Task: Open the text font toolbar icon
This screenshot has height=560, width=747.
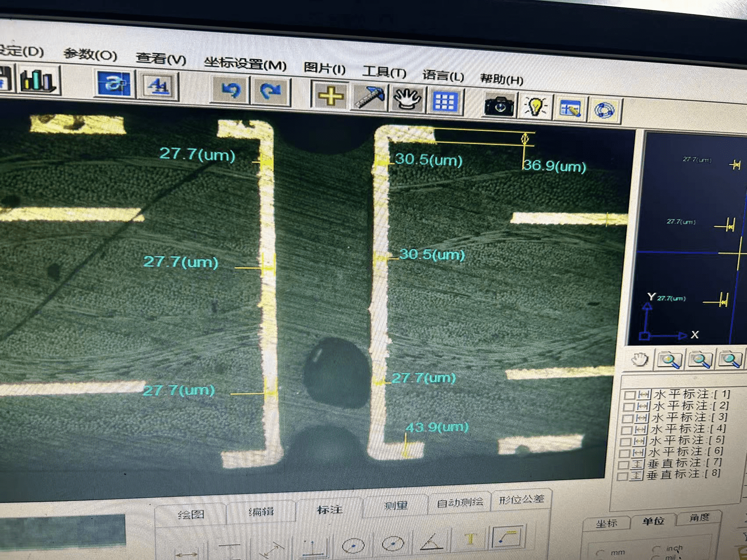Action: pyautogui.click(x=158, y=86)
